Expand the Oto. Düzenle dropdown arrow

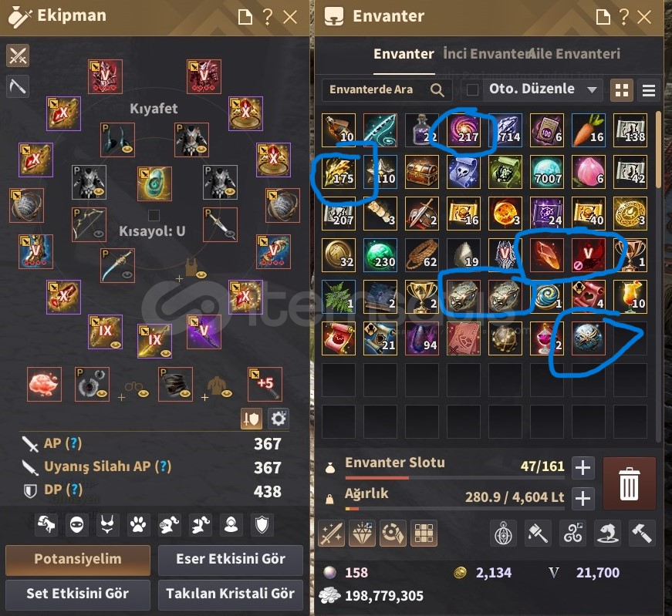point(592,89)
